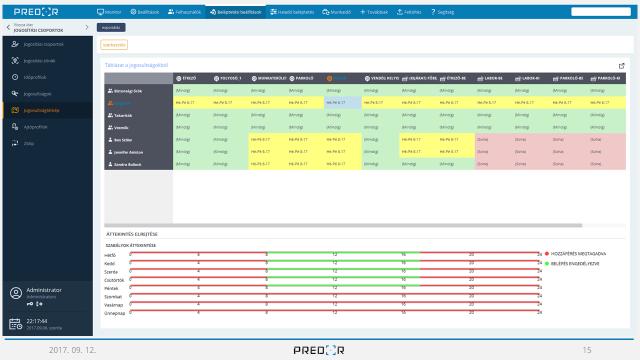Click the Ünnepnap timeline bar
The image size is (640, 360).
335,311
